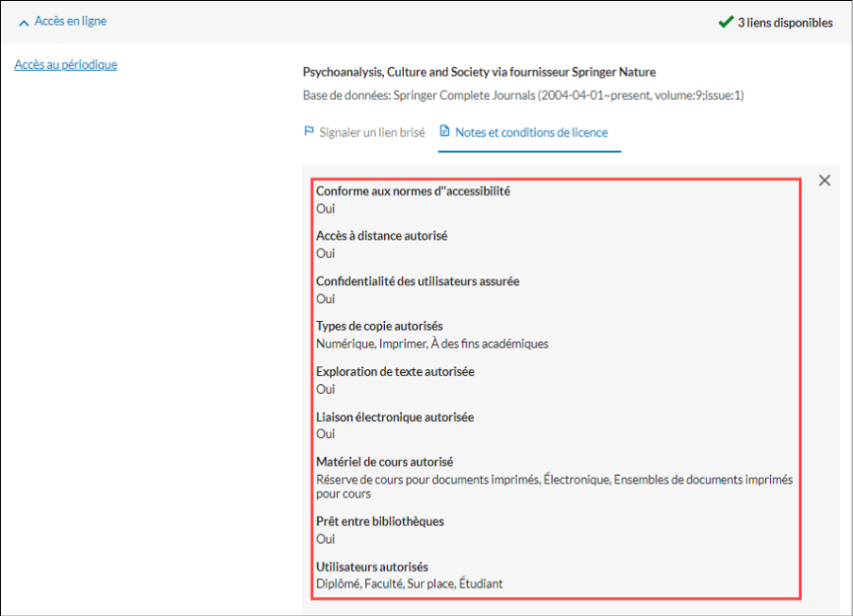
Task: Click the Utilisateurs autorisés heading
Action: (x=372, y=567)
